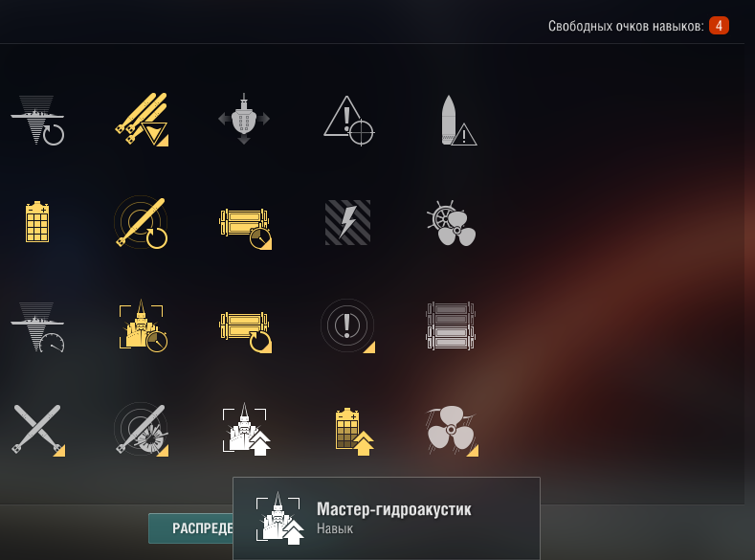Select the yellow battery skill icon
Image resolution: width=755 pixels, height=560 pixels.
(x=37, y=222)
